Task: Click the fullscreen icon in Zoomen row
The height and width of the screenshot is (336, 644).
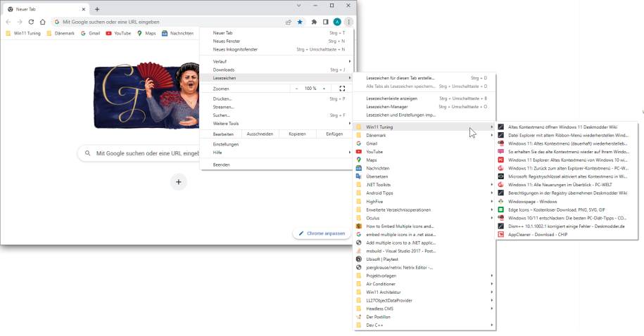Action: click(x=342, y=89)
